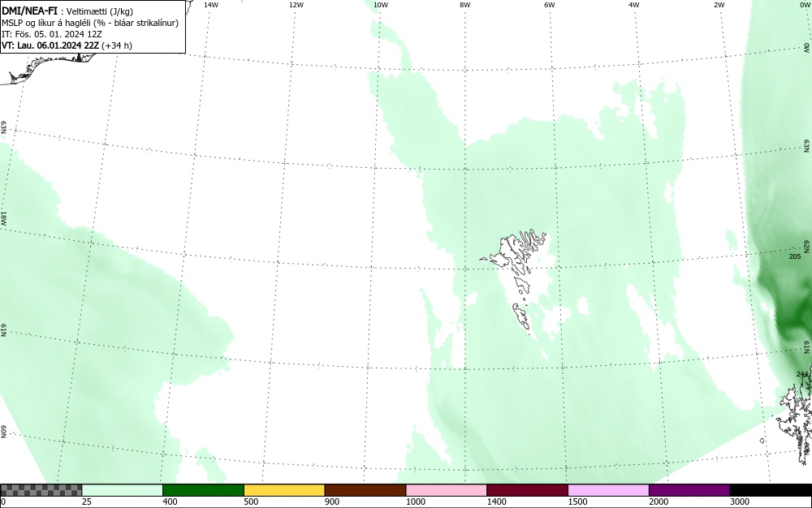Click the lavender 1500–2000 legend swatch
This screenshot has width=812, height=508.
pyautogui.click(x=608, y=490)
